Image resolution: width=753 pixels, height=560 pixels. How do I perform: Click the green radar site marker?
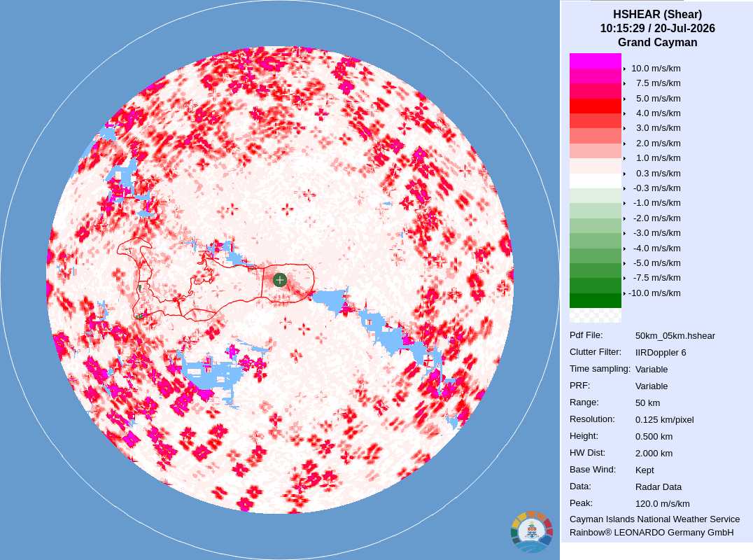coord(280,280)
